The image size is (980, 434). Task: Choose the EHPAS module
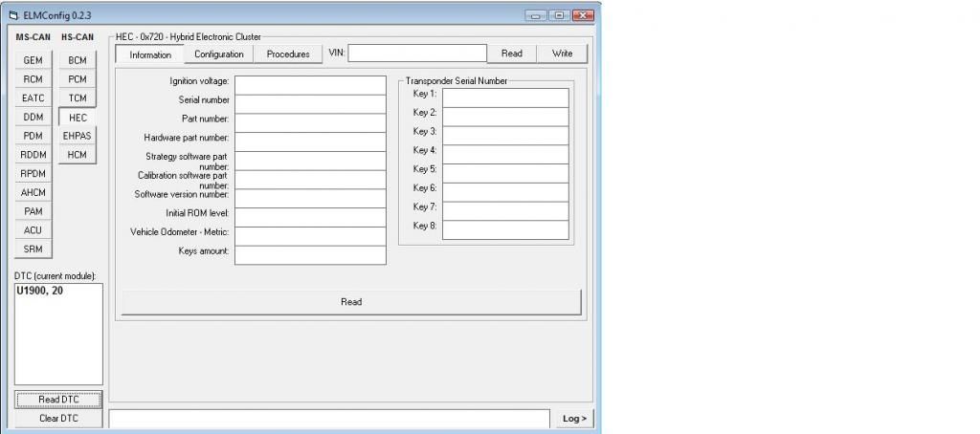pyautogui.click(x=78, y=136)
